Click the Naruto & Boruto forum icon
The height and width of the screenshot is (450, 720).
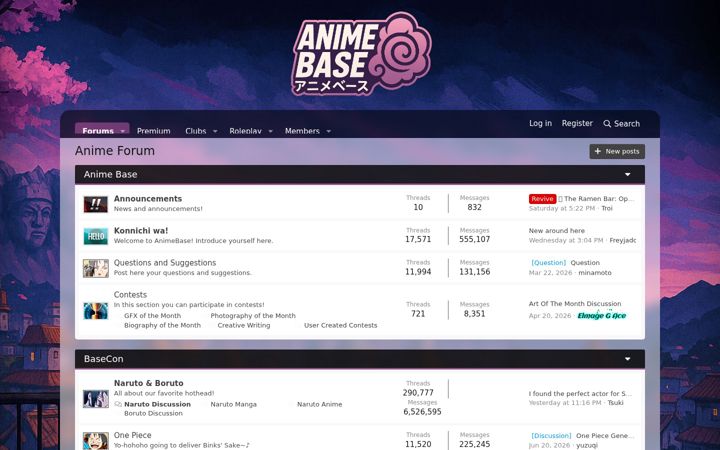pos(96,399)
